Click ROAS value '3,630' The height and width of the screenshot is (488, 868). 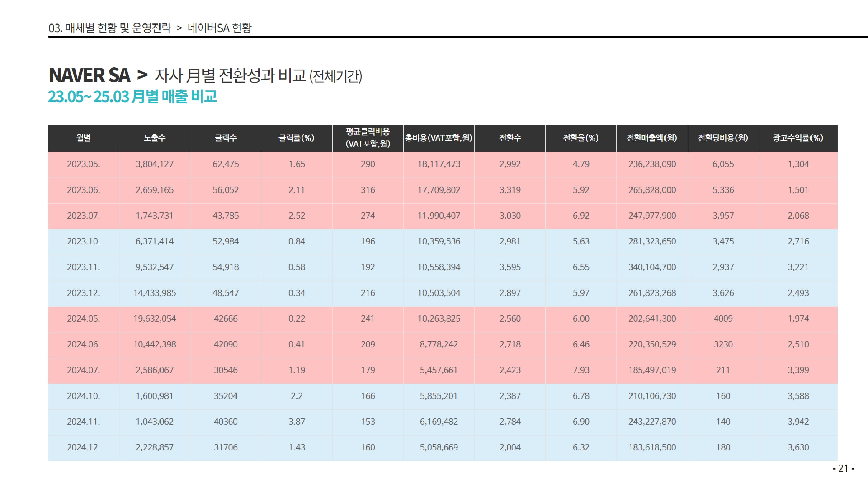(798, 448)
